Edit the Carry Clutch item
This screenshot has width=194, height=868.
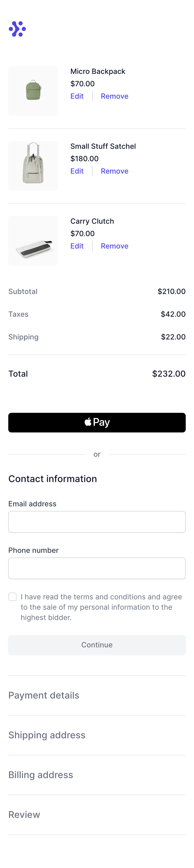pyautogui.click(x=77, y=246)
